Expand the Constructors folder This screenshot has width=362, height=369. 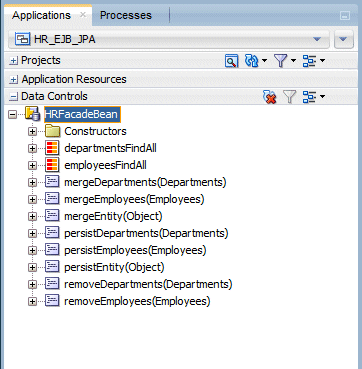coord(32,131)
